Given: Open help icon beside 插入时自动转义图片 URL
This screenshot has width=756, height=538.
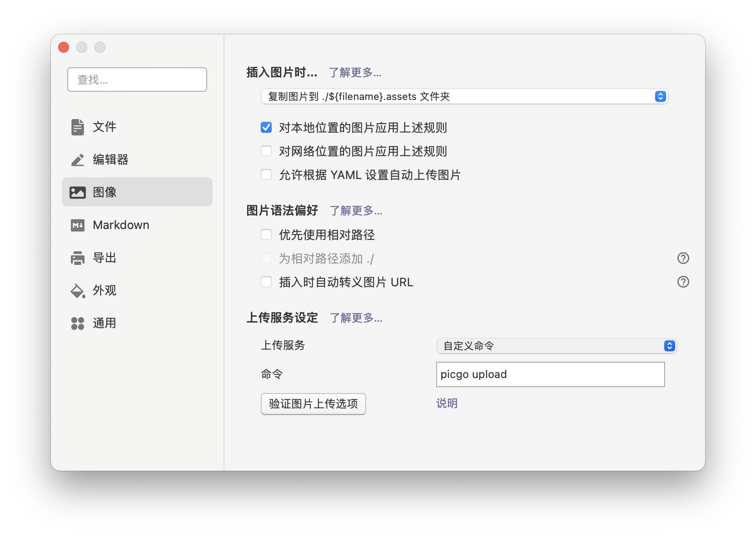Looking at the screenshot, I should (x=683, y=282).
